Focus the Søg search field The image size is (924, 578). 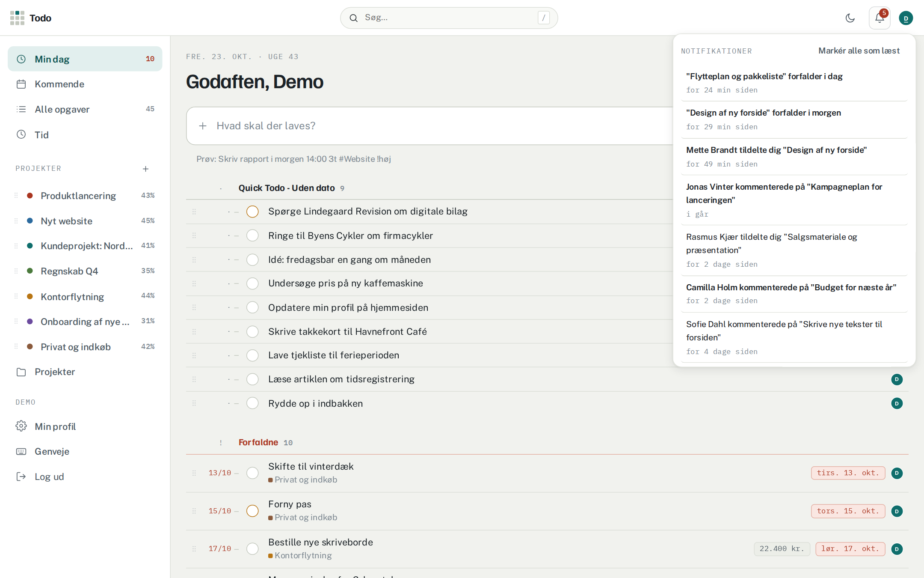pyautogui.click(x=449, y=18)
